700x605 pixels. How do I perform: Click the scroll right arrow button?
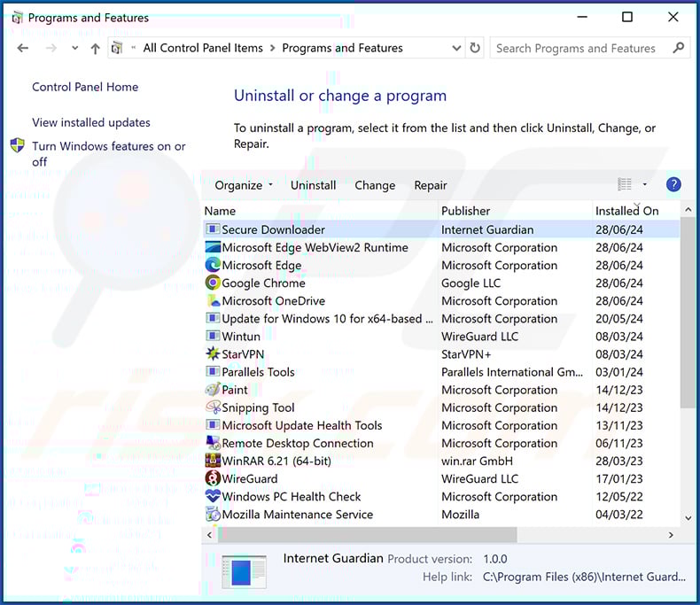point(671,534)
